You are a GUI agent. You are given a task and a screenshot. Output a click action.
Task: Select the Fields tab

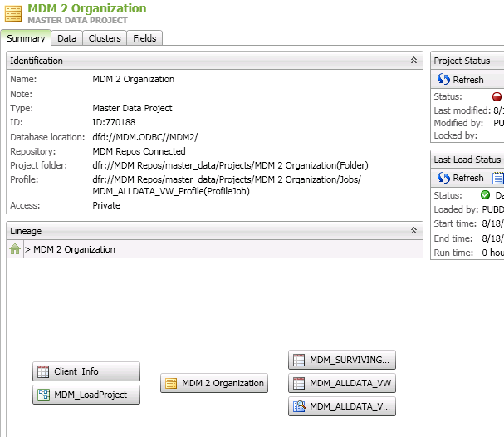[144, 38]
